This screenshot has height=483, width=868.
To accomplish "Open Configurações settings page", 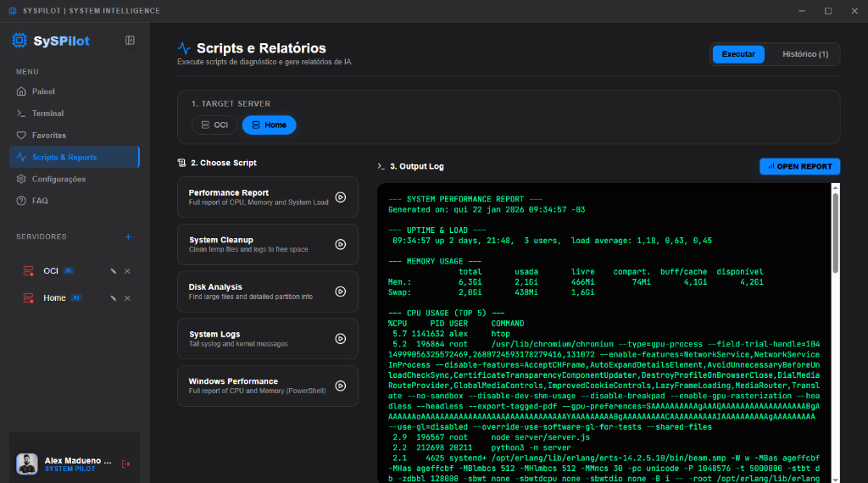I will click(75, 179).
